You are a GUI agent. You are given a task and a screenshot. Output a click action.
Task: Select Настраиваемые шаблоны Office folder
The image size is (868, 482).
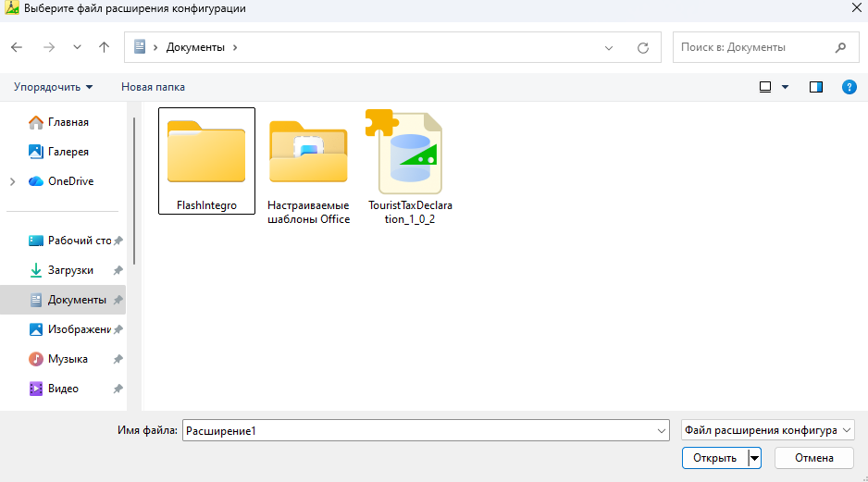click(308, 172)
